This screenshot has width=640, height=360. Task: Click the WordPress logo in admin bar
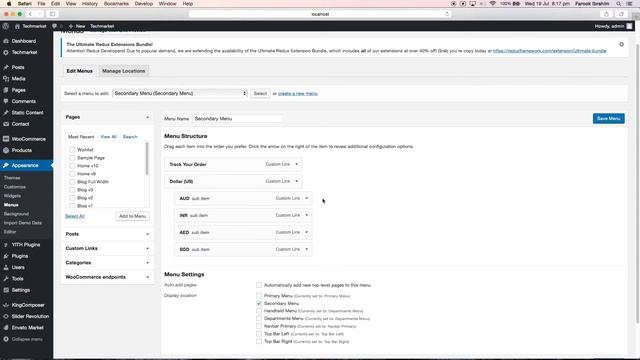pos(6,26)
